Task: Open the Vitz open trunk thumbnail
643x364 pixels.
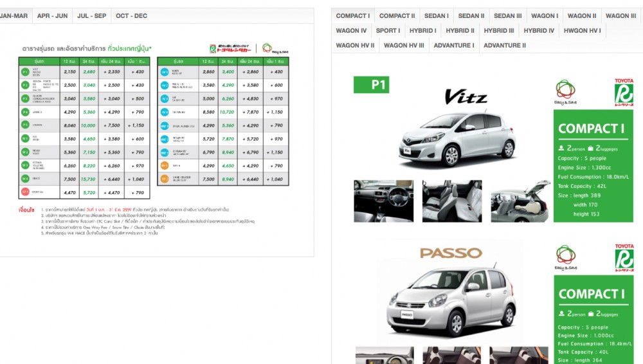Action: point(520,201)
